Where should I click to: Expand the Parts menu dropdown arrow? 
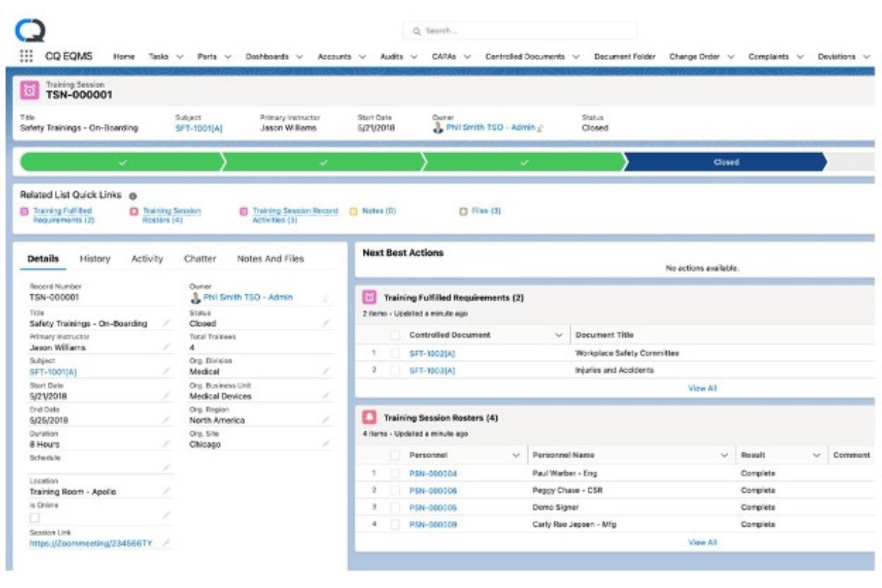(228, 57)
